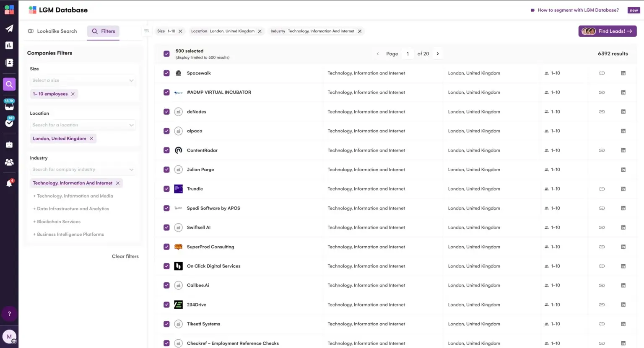
Task: Add Business Intelligence Platforms suggestion
Action: (x=68, y=235)
